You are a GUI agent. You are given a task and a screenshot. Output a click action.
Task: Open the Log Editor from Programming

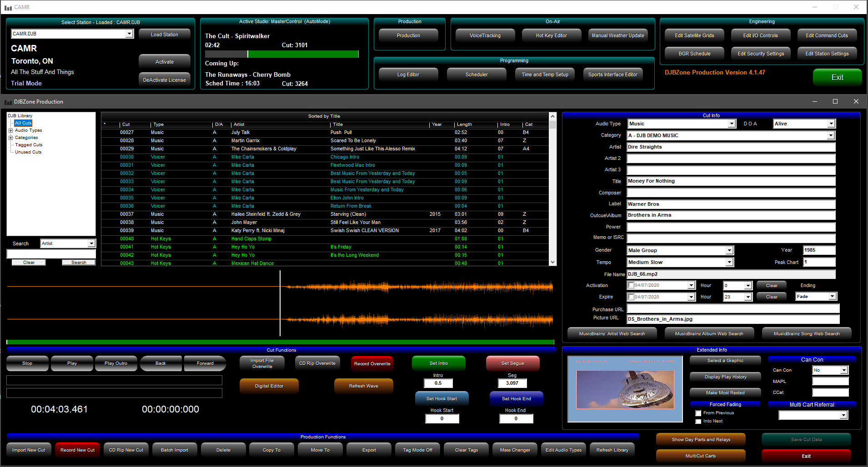tap(408, 75)
